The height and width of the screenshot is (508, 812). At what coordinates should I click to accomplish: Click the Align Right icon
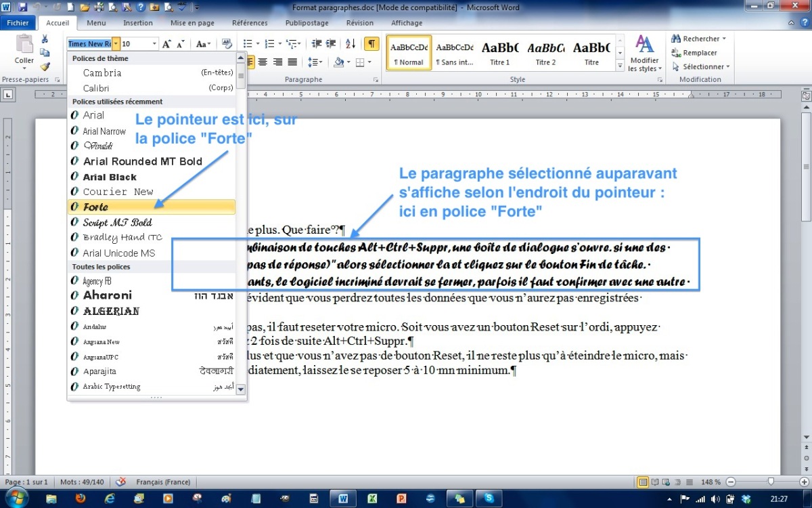(278, 62)
